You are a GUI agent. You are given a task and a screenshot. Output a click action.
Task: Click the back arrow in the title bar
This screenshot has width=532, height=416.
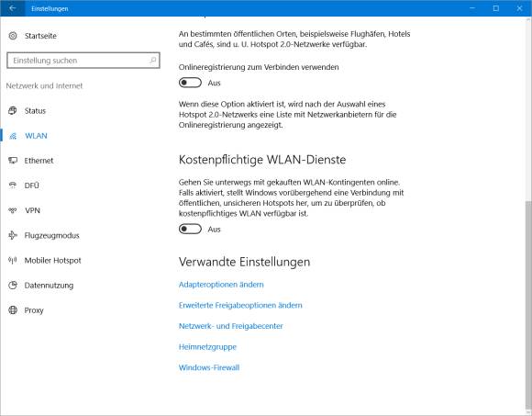coord(13,8)
